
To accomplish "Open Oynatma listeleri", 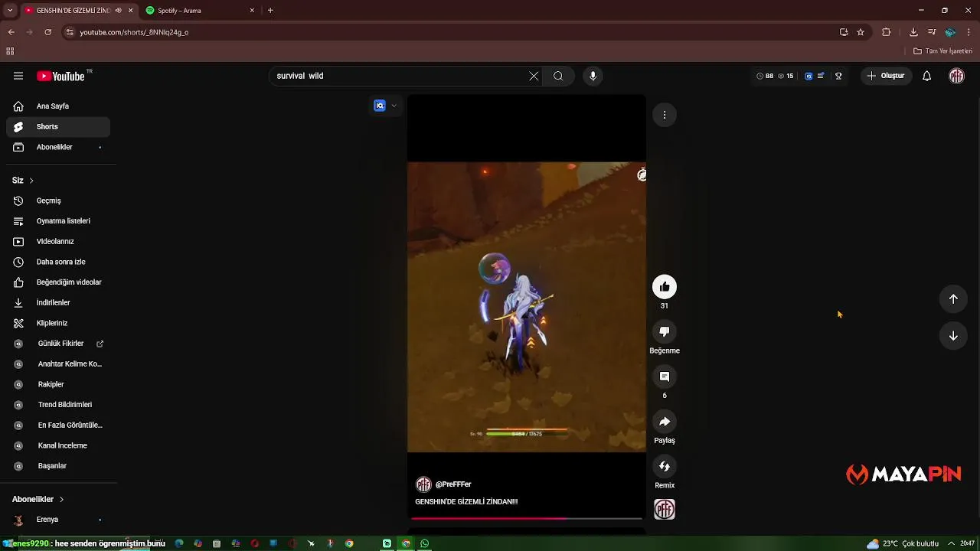I will tap(58, 221).
